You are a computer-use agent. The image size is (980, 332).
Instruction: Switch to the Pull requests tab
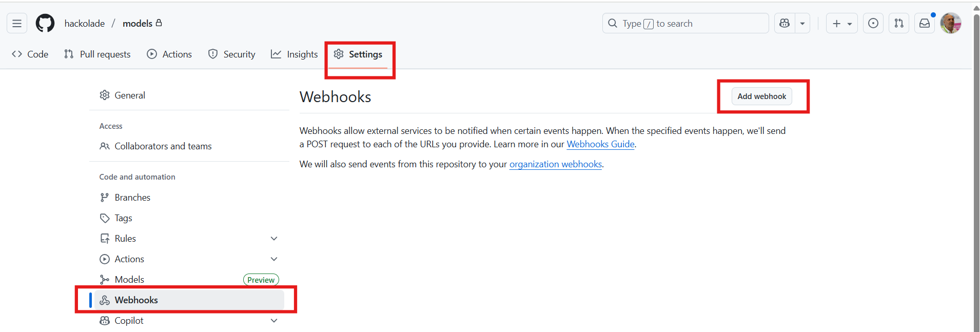[x=97, y=54]
